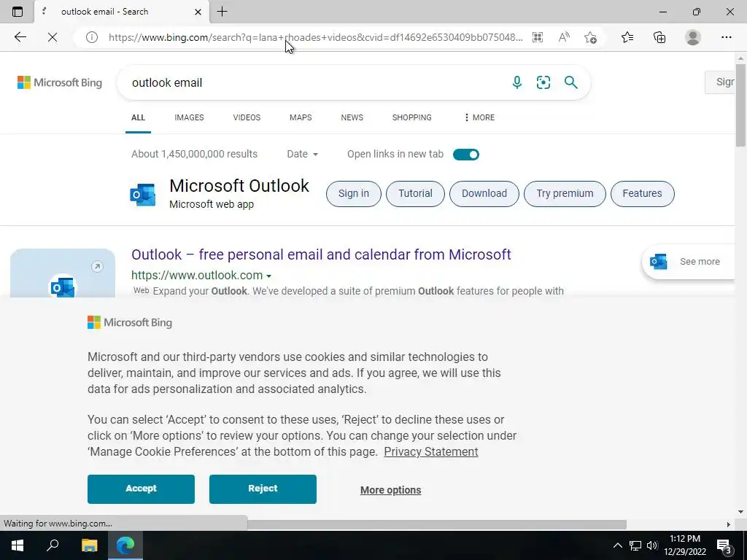Click the horizontal scrollbar thumb
Screen dimensions: 747x560
tap(436, 524)
